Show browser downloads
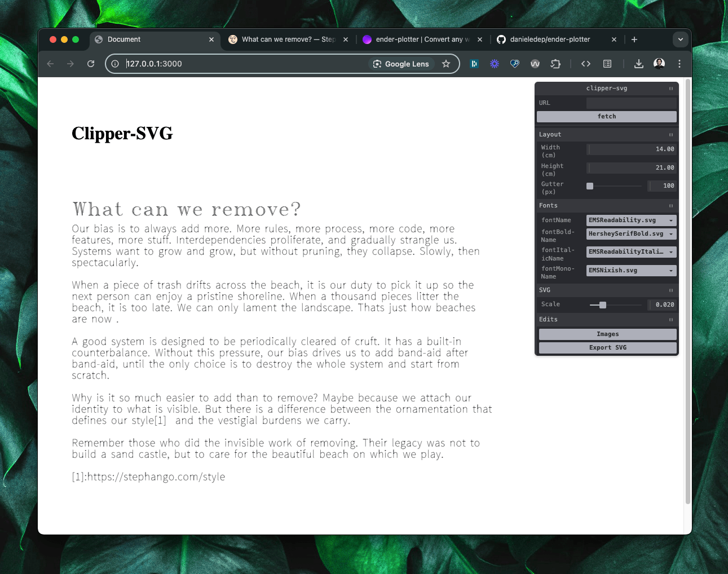Viewport: 728px width, 574px height. (x=639, y=64)
